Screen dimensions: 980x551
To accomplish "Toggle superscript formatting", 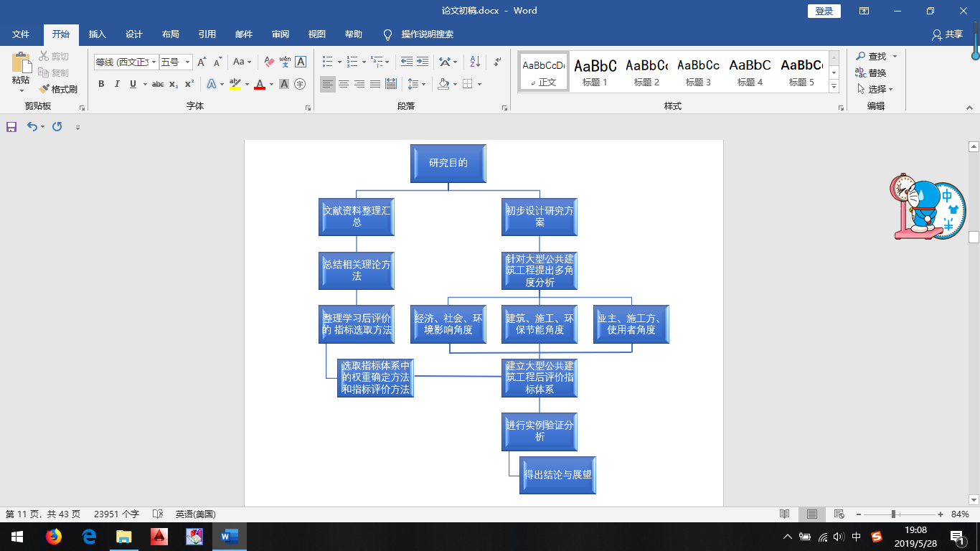I will tap(189, 84).
